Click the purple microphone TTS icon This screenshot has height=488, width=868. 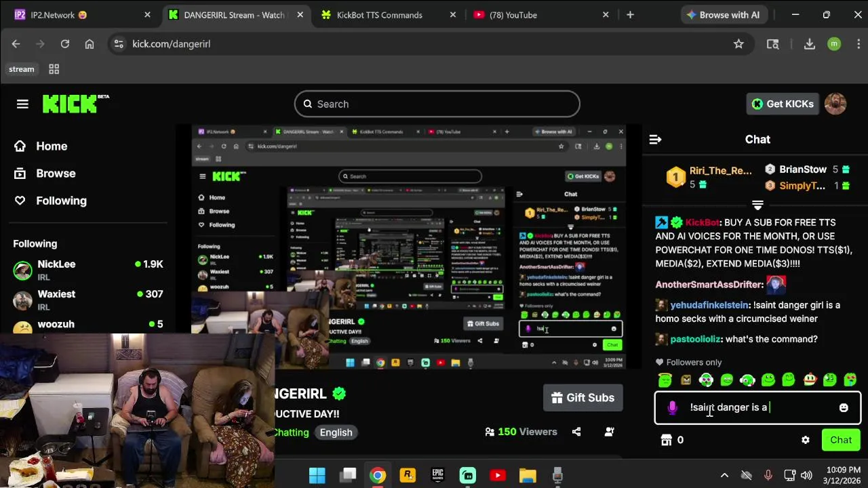click(672, 407)
